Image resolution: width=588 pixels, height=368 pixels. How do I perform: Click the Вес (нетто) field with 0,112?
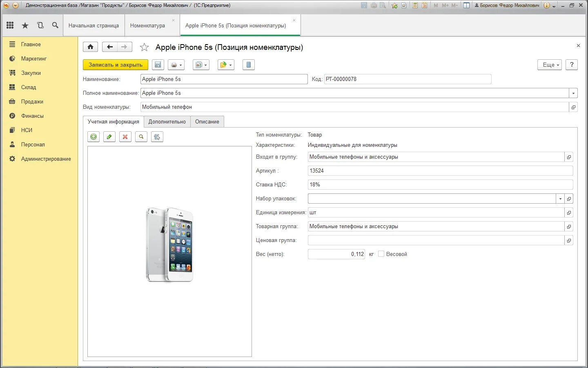(x=336, y=254)
